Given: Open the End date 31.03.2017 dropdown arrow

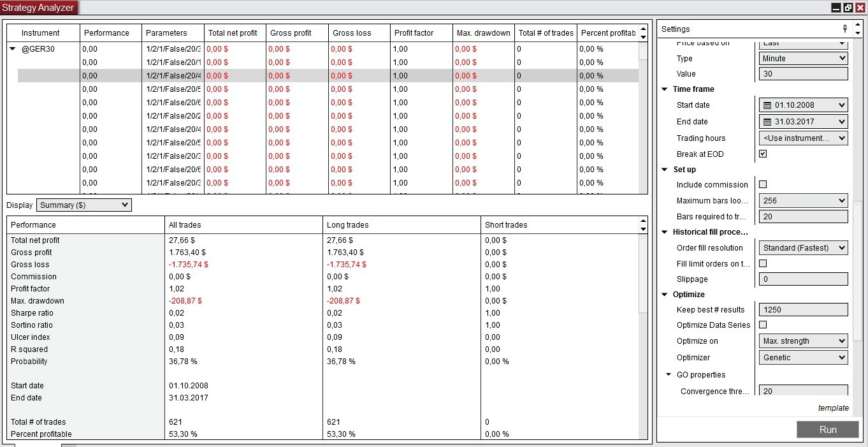Looking at the screenshot, I should (x=842, y=122).
